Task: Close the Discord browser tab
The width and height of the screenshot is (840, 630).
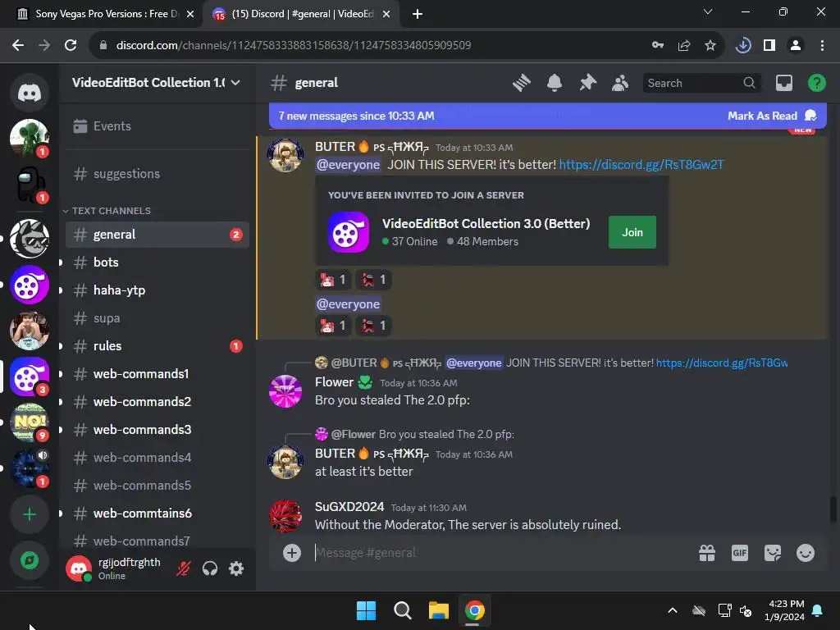Action: tap(386, 14)
